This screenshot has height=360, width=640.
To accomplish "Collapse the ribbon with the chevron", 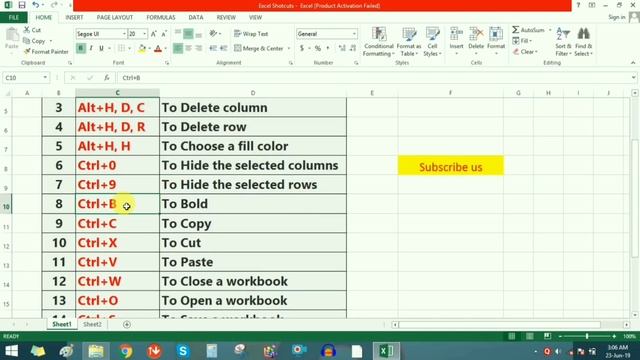I will point(633,63).
